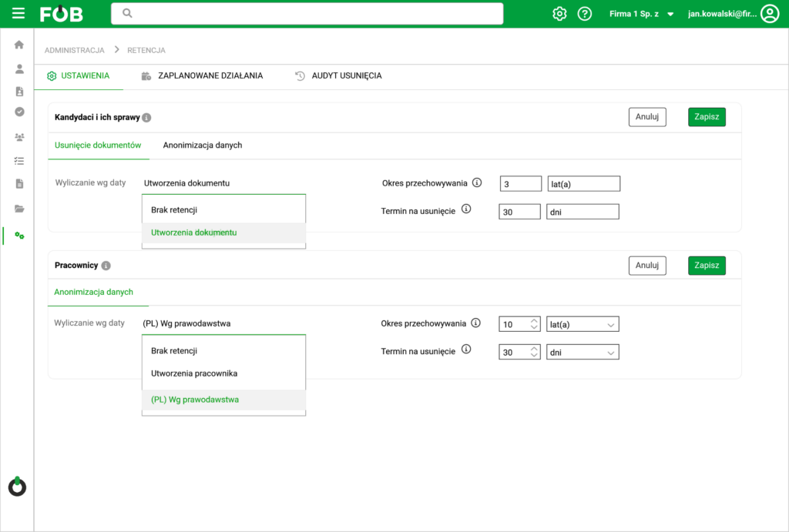The image size is (789, 532).
Task: Click info icon next to Pracownicy
Action: (106, 266)
